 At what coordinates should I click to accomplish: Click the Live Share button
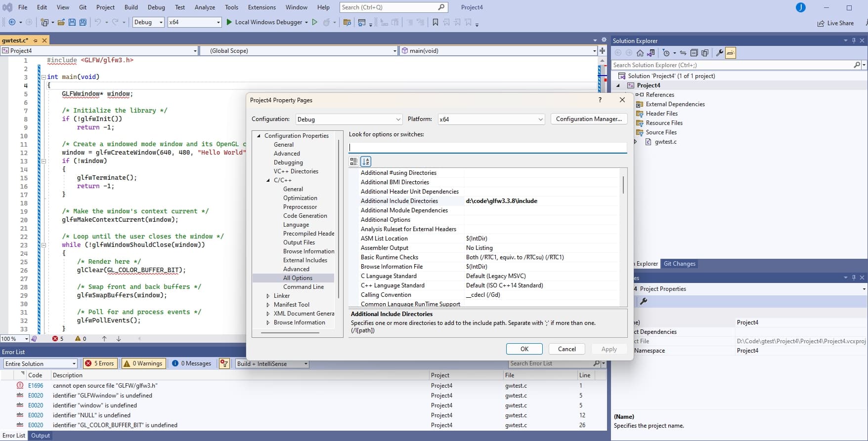coord(835,23)
